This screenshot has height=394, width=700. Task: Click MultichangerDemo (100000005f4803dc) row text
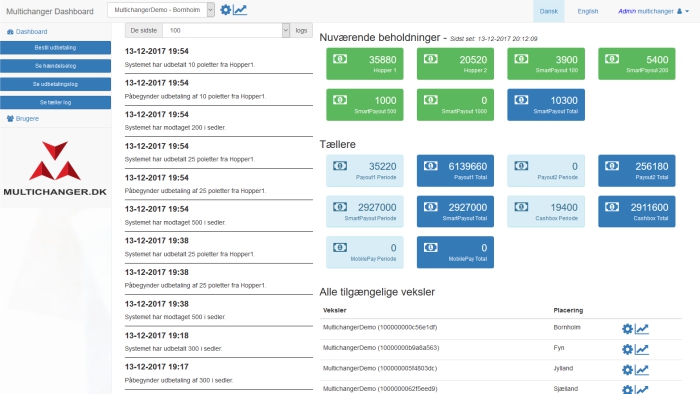380,369
